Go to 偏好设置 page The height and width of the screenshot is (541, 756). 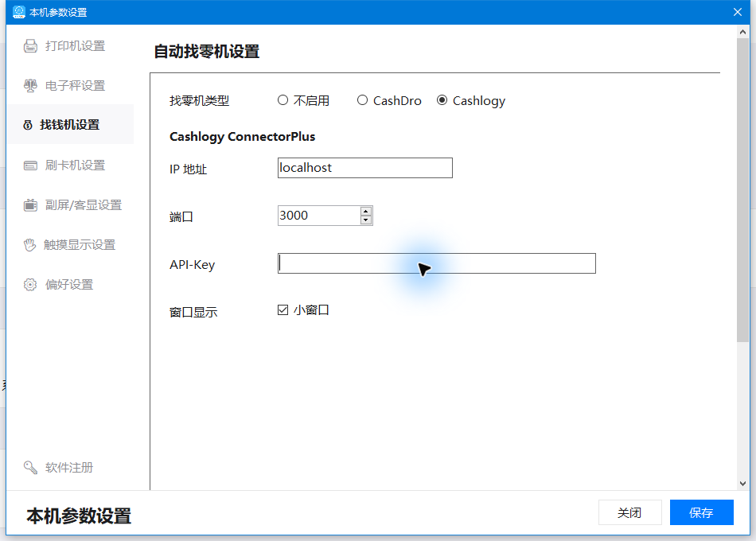point(70,285)
